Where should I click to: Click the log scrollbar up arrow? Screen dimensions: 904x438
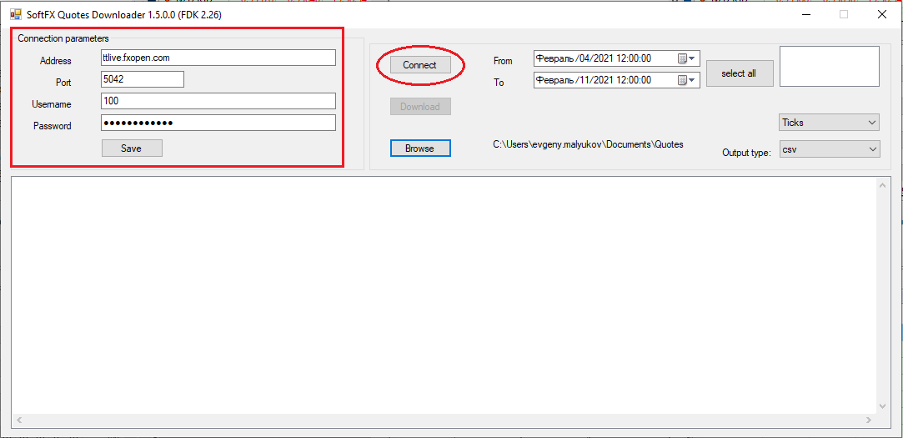click(x=882, y=185)
